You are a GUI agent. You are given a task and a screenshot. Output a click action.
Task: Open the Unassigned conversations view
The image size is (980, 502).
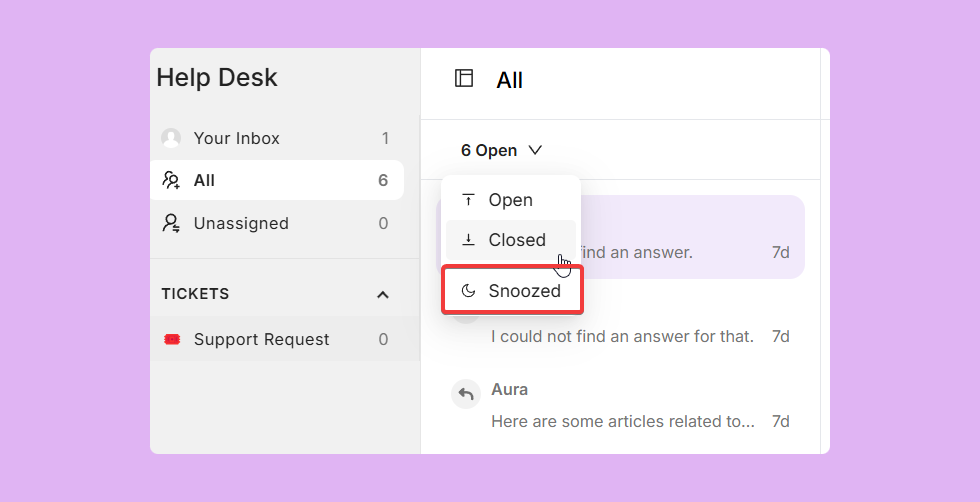tap(277, 223)
